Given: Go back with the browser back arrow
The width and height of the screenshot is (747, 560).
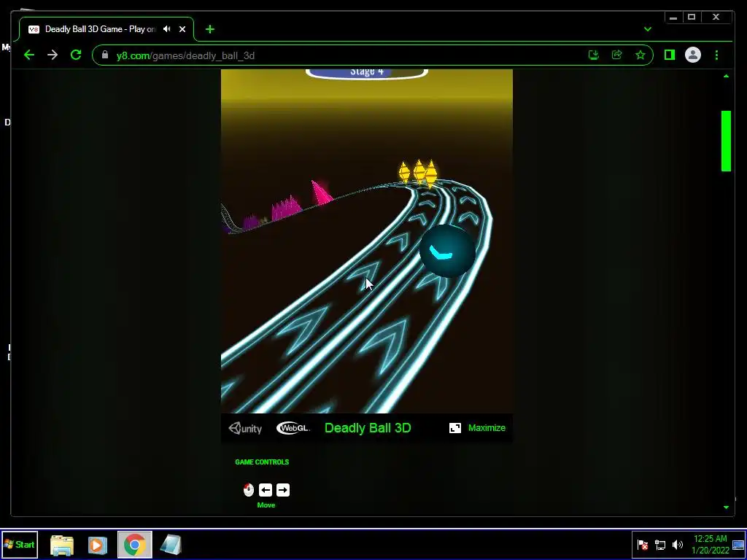Looking at the screenshot, I should [x=29, y=55].
